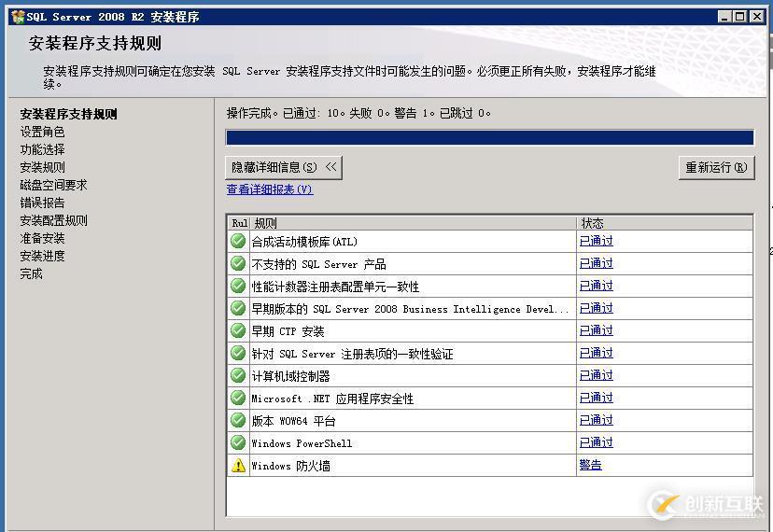This screenshot has height=532, width=773.
Task: Open the 查看详细报表(V) link
Action: pos(270,189)
